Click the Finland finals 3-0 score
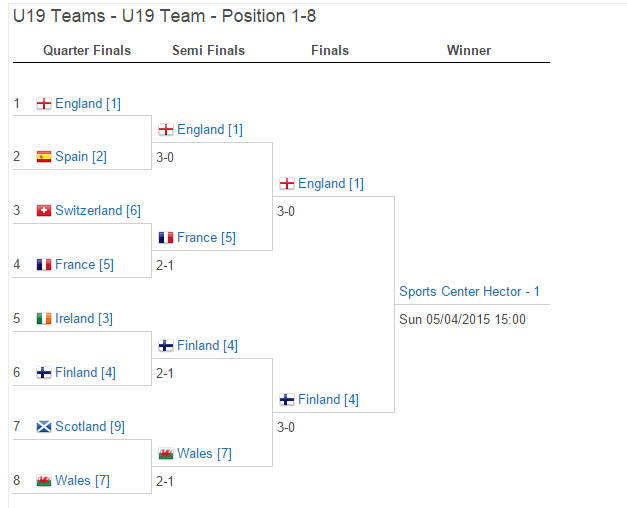627x508 pixels. pos(286,428)
